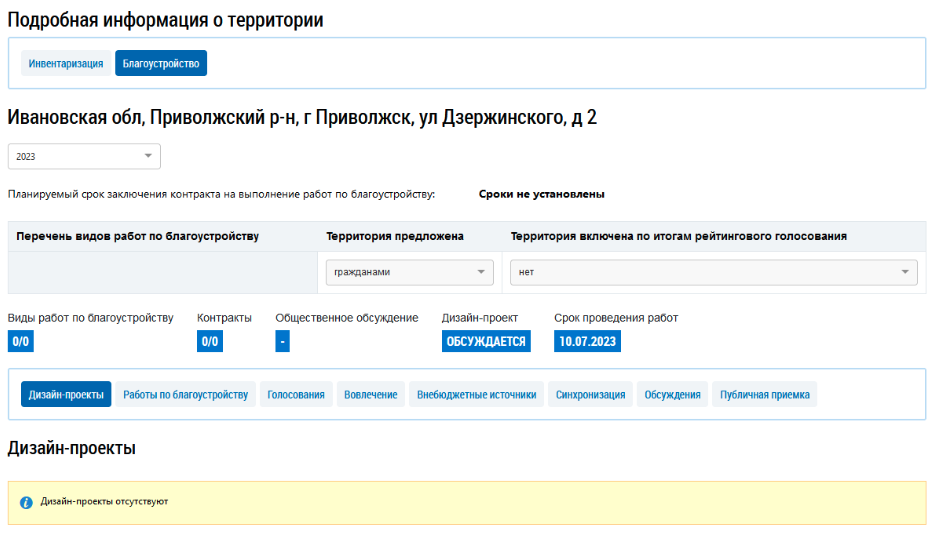
Task: Switch to the Голосования tab
Action: click(296, 395)
